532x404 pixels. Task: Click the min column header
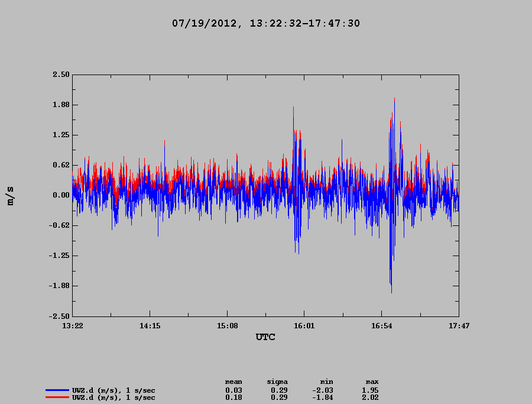327,382
